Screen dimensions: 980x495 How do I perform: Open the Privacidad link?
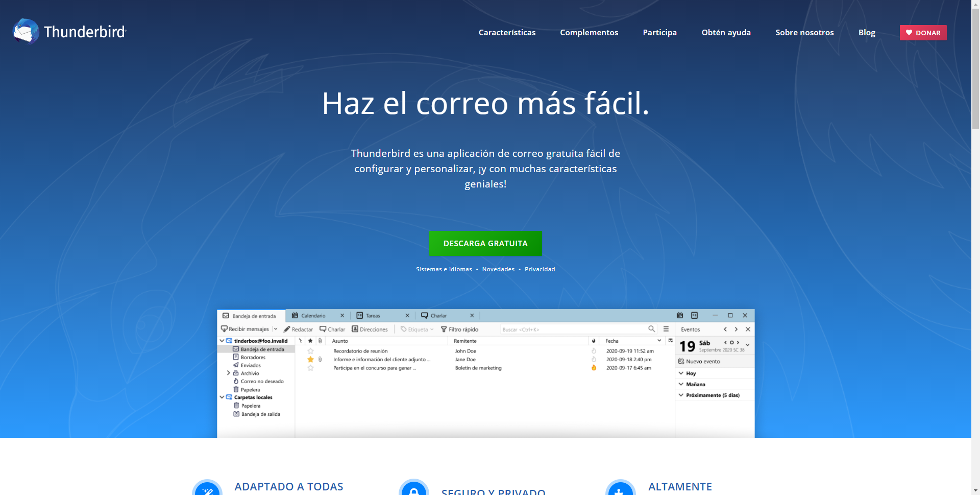coord(540,269)
